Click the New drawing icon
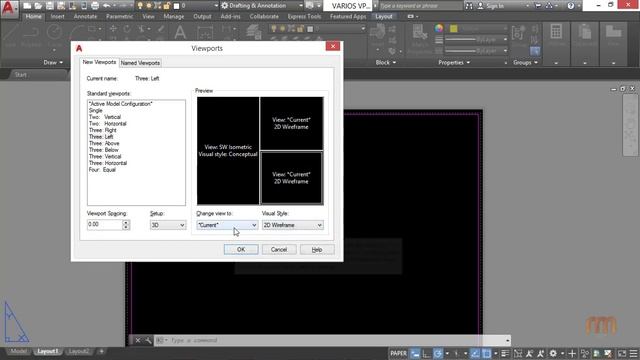 [27, 6]
